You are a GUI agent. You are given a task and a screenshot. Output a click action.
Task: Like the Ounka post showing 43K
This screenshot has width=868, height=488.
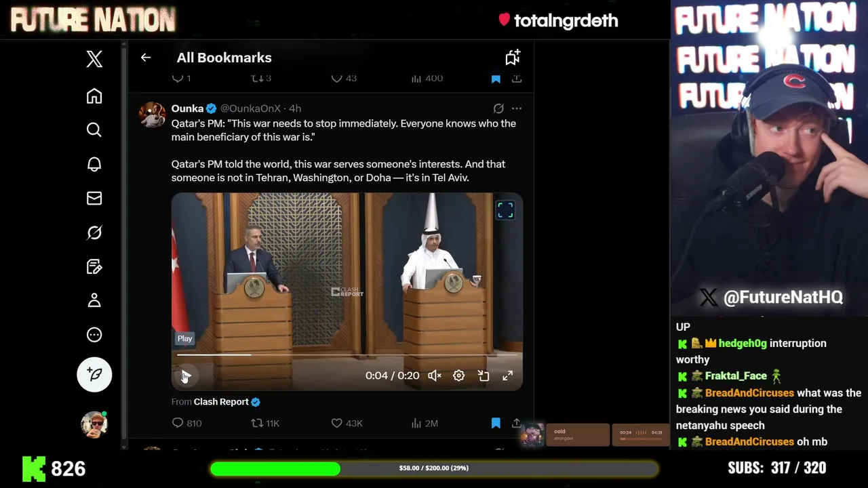(347, 423)
